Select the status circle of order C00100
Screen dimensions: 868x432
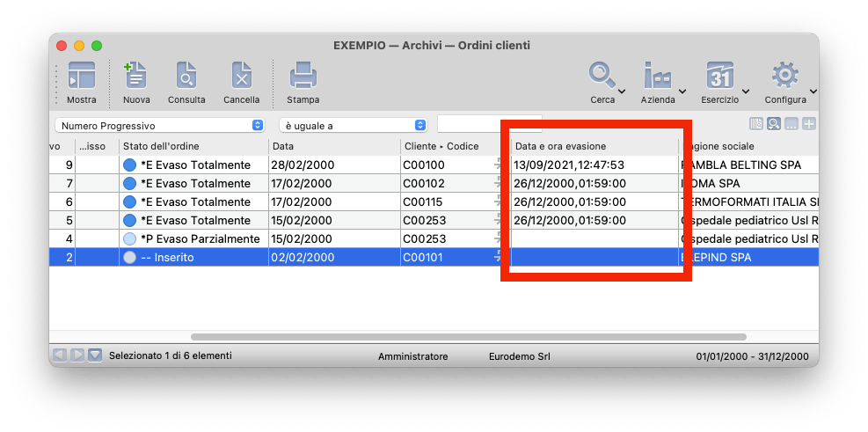point(130,165)
